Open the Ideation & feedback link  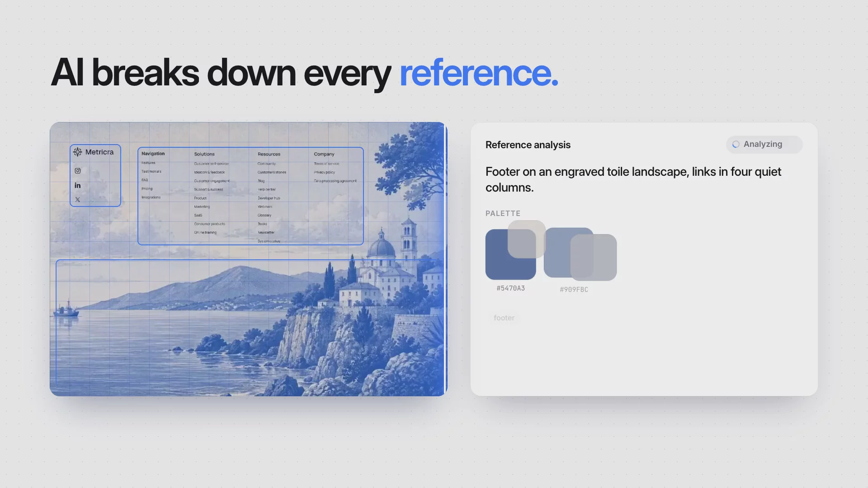pos(209,172)
